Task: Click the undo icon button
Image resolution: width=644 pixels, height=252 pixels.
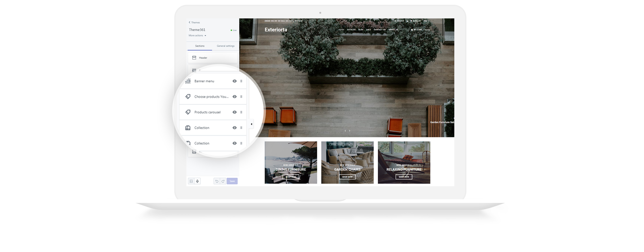Action: [217, 181]
